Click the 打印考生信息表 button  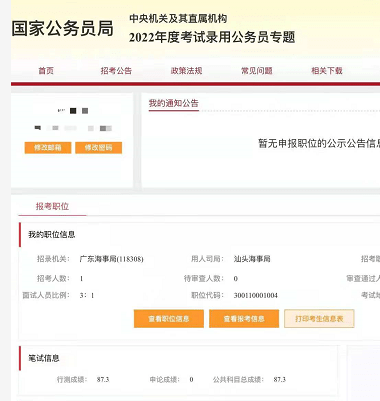click(319, 319)
